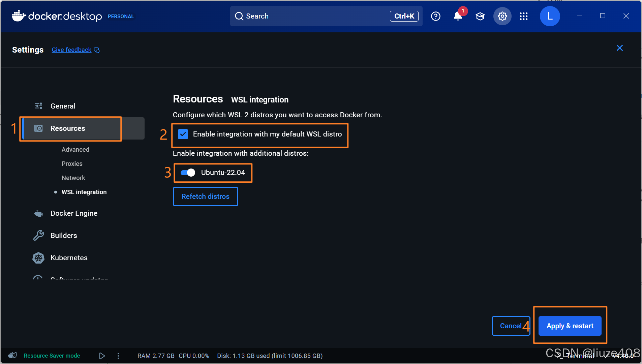Select the Resources settings section
Screen dimensions: 642x364
click(83, 128)
